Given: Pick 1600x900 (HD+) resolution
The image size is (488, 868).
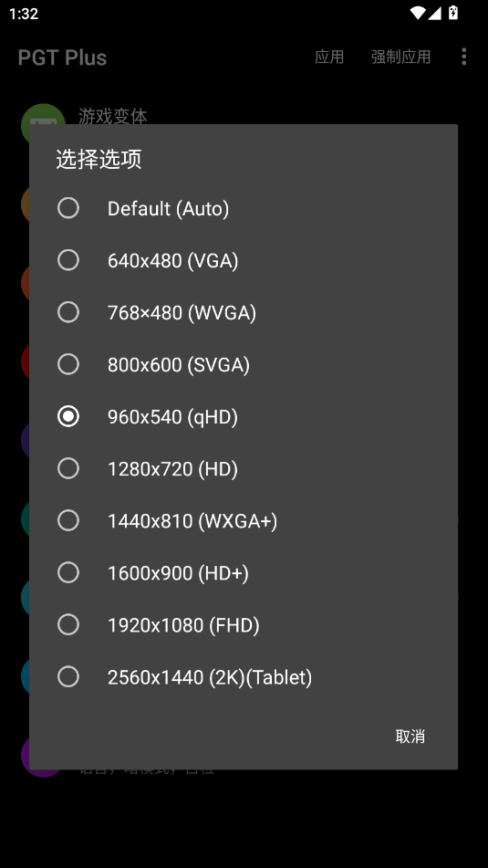Looking at the screenshot, I should click(244, 572).
